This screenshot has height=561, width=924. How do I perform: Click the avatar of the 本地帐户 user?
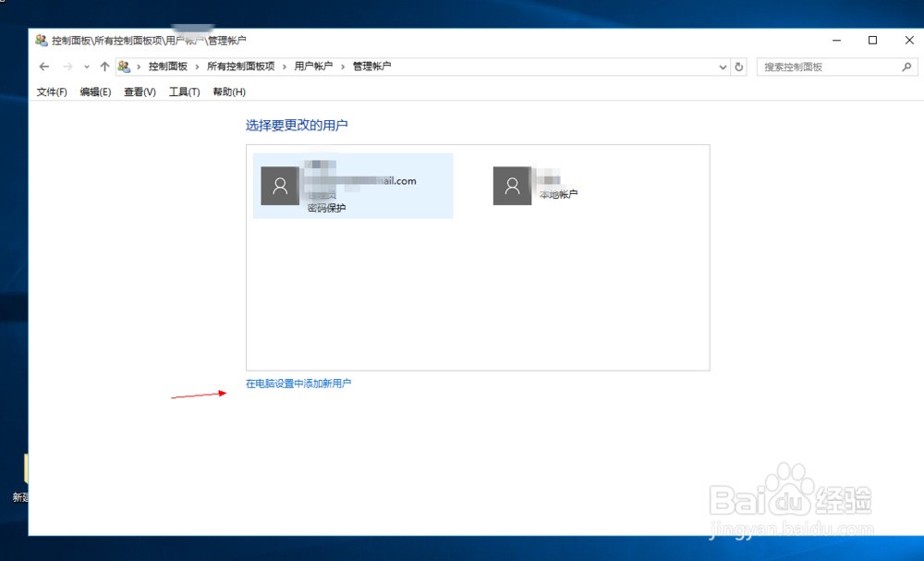pyautogui.click(x=512, y=186)
